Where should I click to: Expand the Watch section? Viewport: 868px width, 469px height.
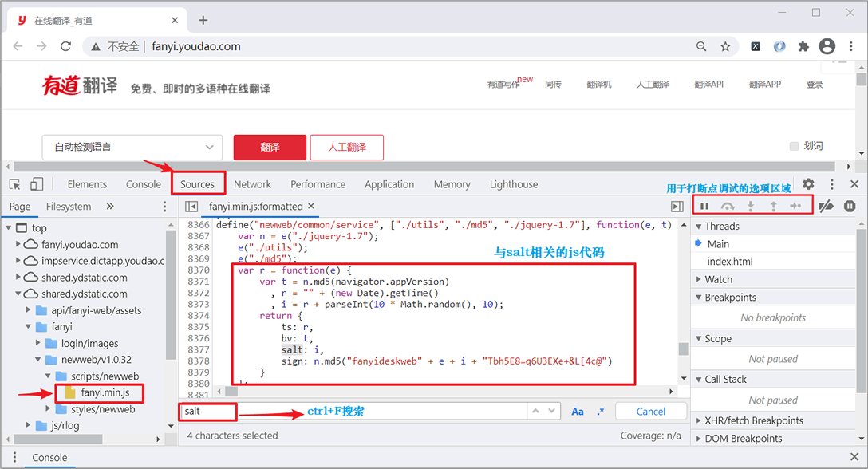point(699,279)
